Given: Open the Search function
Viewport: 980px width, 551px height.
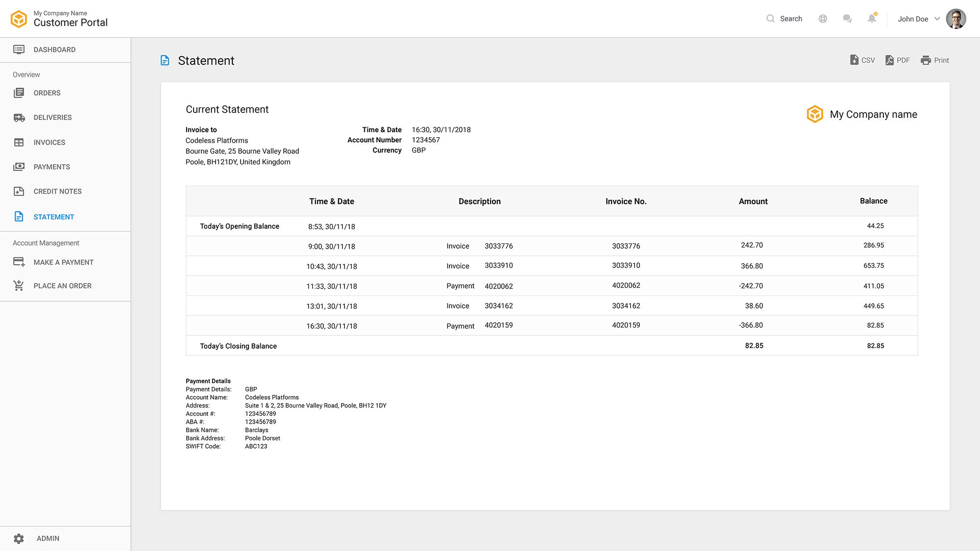Looking at the screenshot, I should (x=784, y=18).
